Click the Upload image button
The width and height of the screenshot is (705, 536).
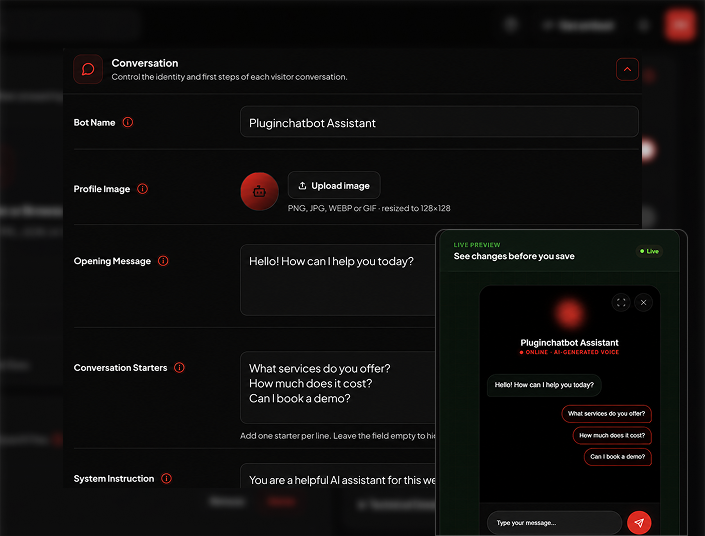click(334, 185)
